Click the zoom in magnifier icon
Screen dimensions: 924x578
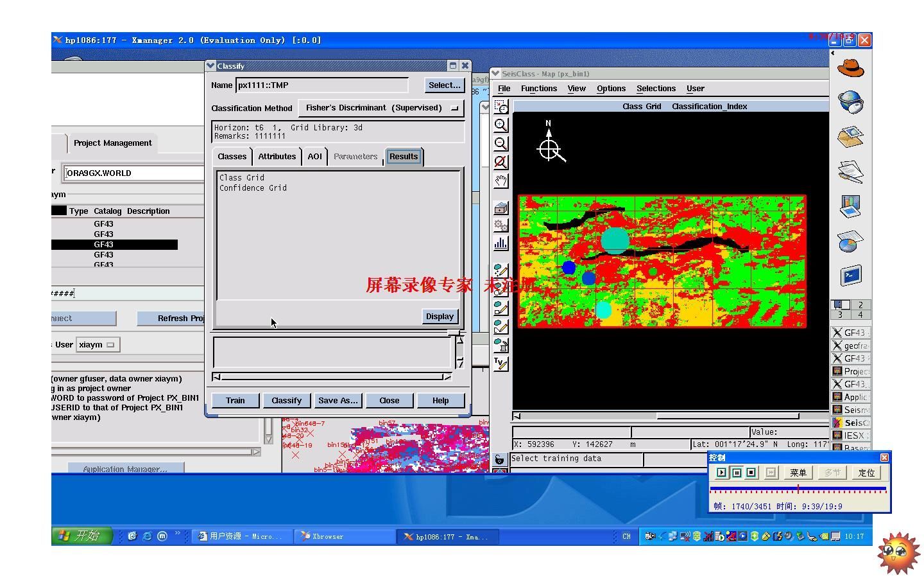(501, 125)
